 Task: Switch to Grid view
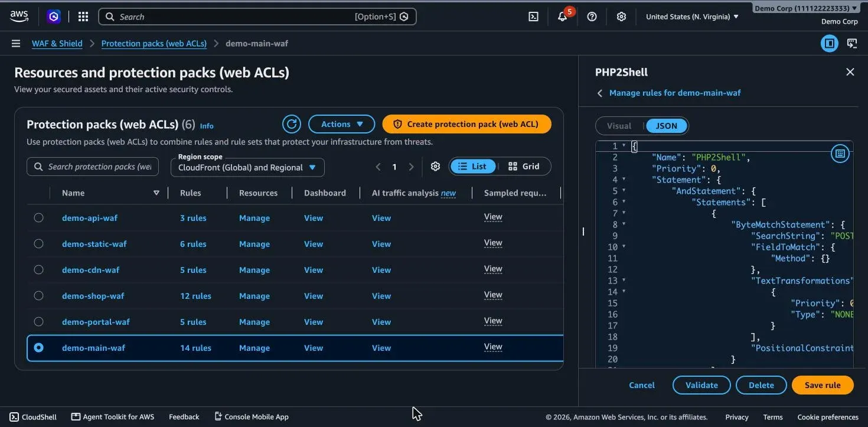[524, 167]
